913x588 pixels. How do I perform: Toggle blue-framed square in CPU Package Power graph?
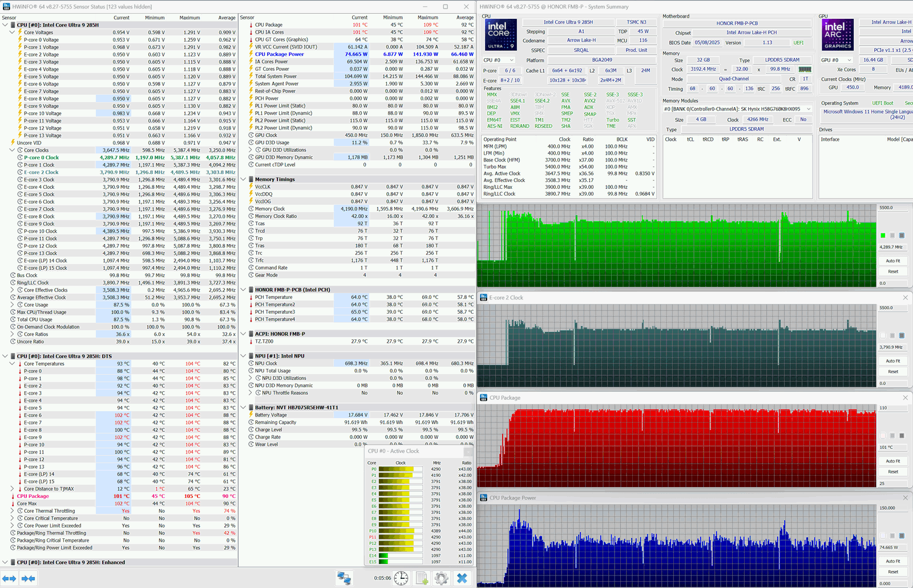902,536
